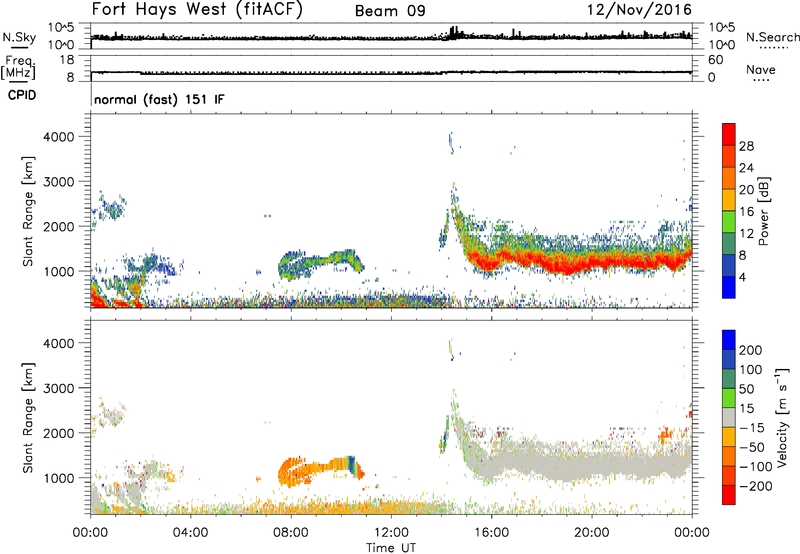Viewport: 800px width, 554px height.
Task: Click the '08:00' time tick label
Action: click(x=291, y=533)
